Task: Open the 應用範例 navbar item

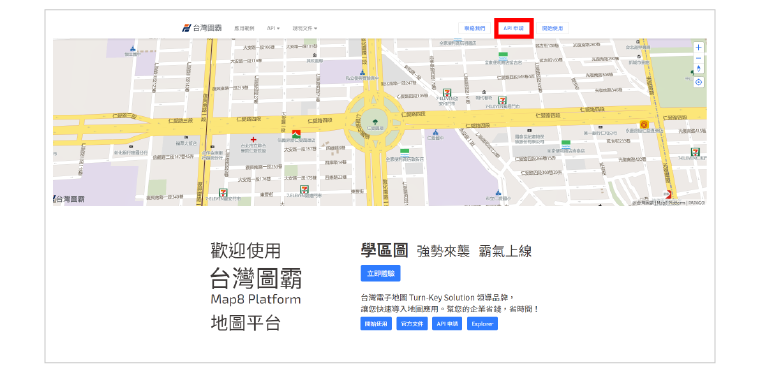Action: [x=244, y=28]
